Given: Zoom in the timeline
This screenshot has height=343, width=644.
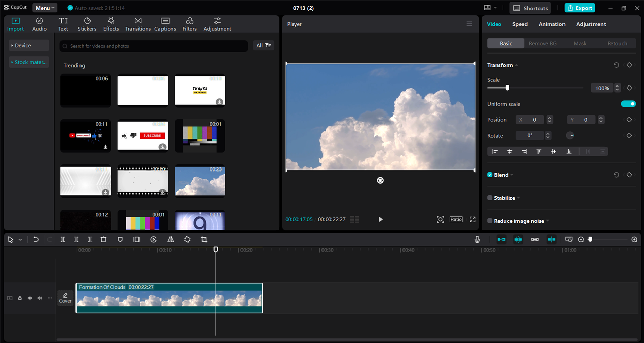Looking at the screenshot, I should [x=634, y=240].
